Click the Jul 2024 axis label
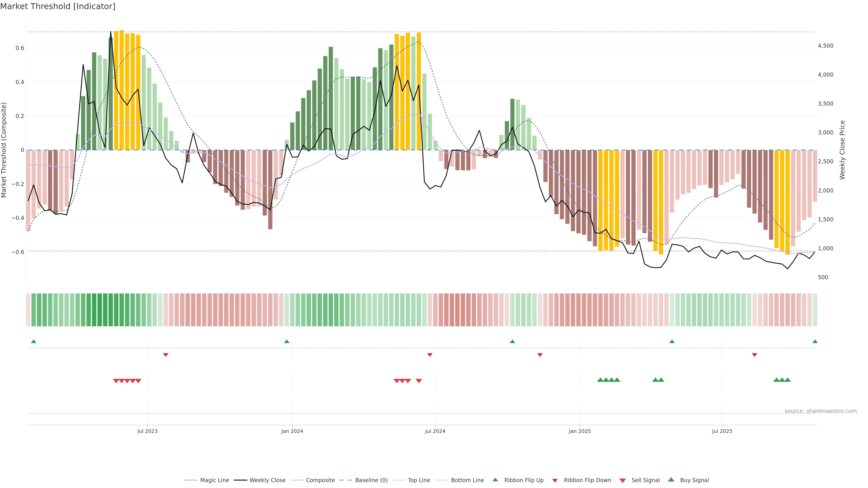Screen dimensions: 868x488 point(435,431)
